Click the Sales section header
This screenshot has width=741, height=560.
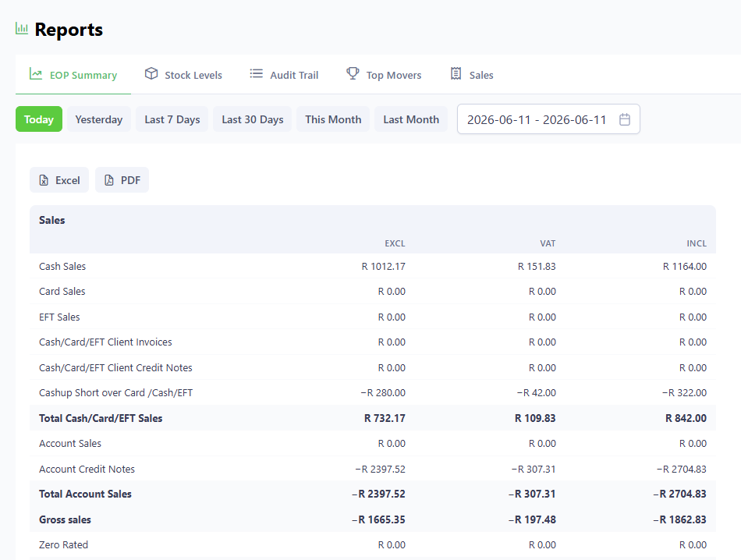coord(52,220)
